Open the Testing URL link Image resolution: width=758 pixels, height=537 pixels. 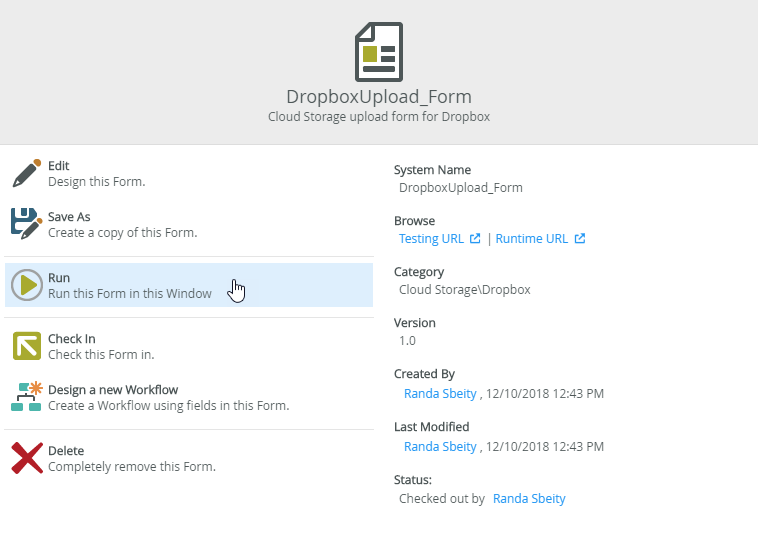pyautogui.click(x=431, y=239)
